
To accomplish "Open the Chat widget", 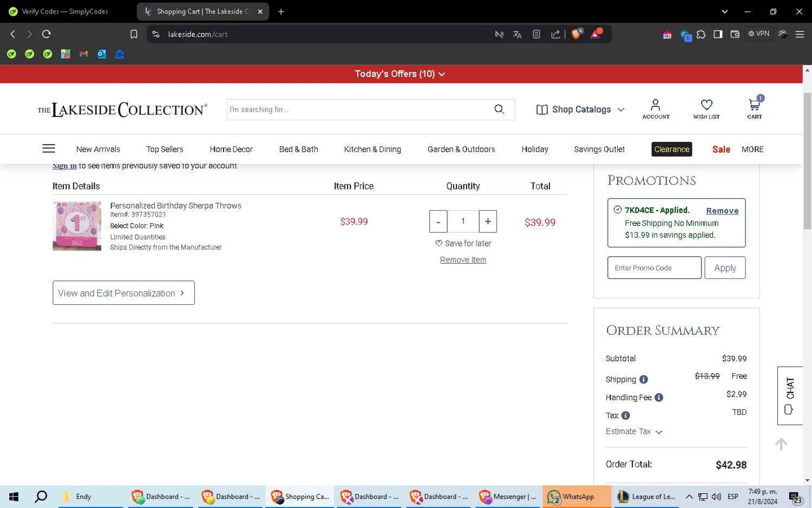I will pos(790,396).
